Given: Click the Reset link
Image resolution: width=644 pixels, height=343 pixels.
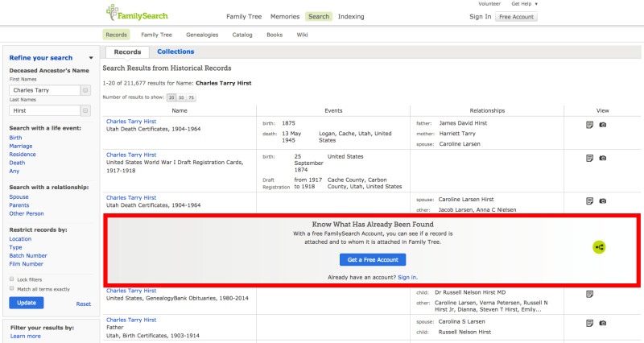Looking at the screenshot, I should [84, 304].
